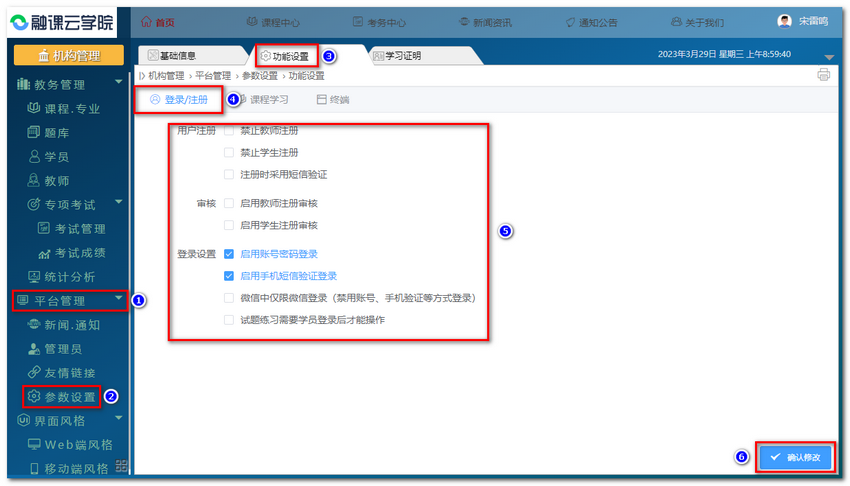Viewport: 850px width, 486px height.
Task: Toggle 启用学生注册审核 checkbox
Action: pyautogui.click(x=229, y=225)
